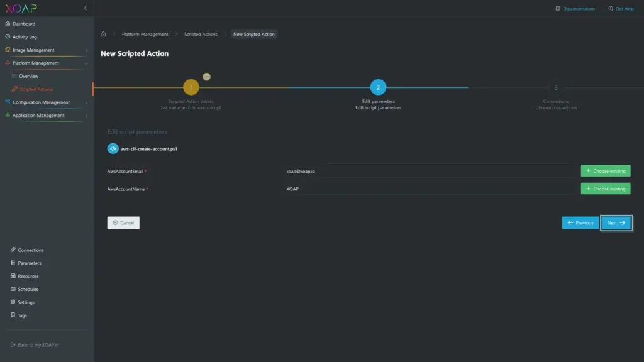Collapse the sidebar with the chevron arrow
The height and width of the screenshot is (362, 644).
point(86,8)
